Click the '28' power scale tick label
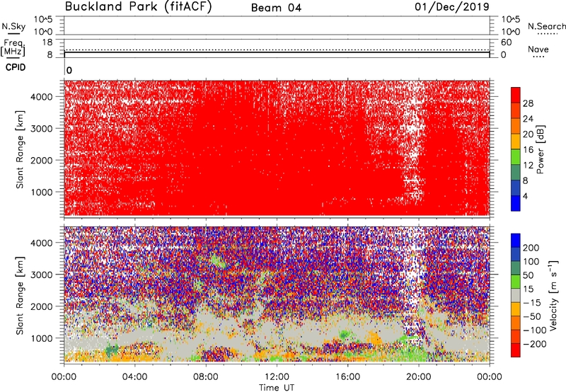The width and height of the screenshot is (566, 392). tap(528, 103)
